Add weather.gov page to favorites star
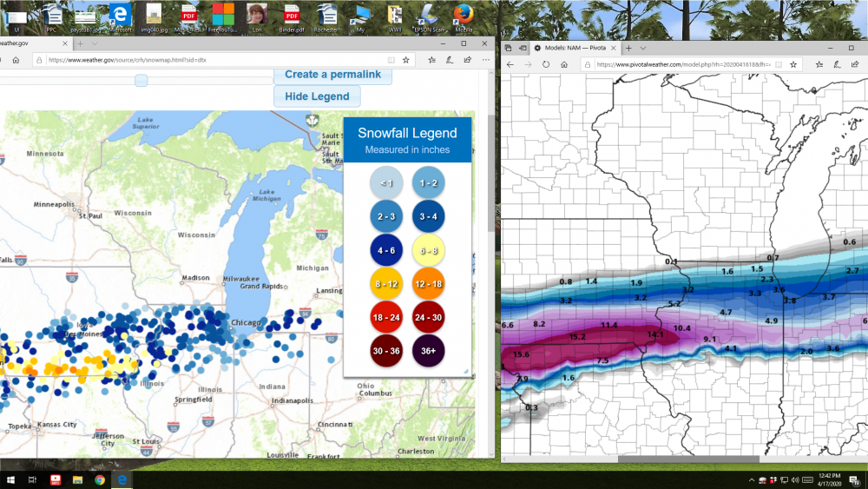Viewport: 868px width, 489px height. point(405,60)
